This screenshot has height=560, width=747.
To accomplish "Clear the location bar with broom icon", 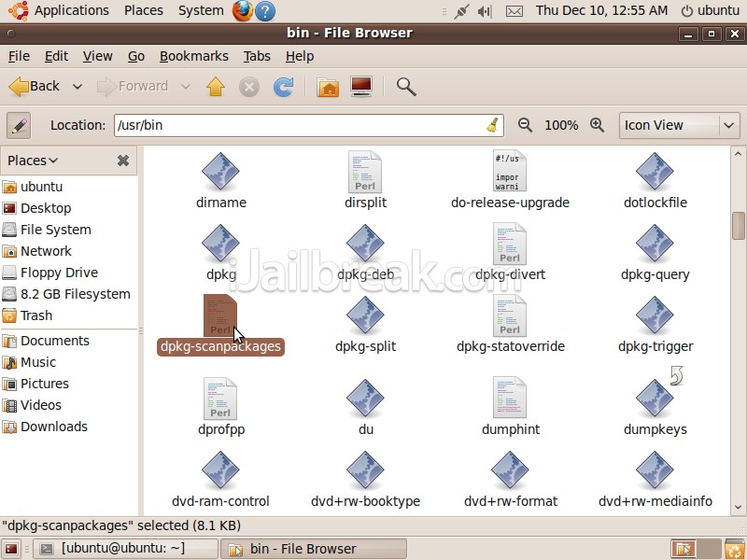I will (492, 125).
